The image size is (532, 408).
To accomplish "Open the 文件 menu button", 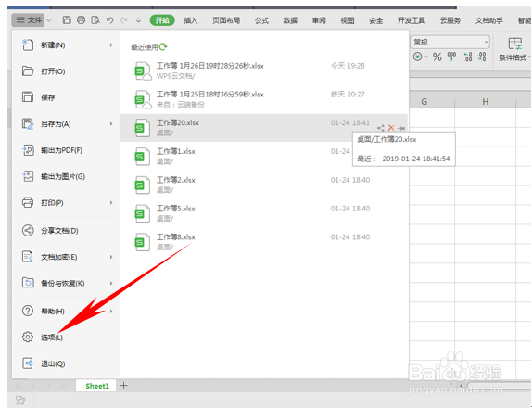I will pos(29,20).
